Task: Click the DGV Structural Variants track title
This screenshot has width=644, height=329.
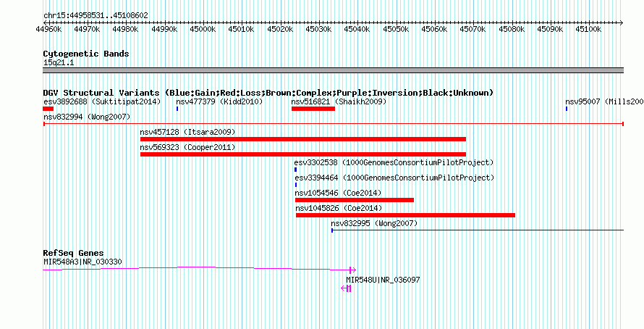Action: (268, 93)
